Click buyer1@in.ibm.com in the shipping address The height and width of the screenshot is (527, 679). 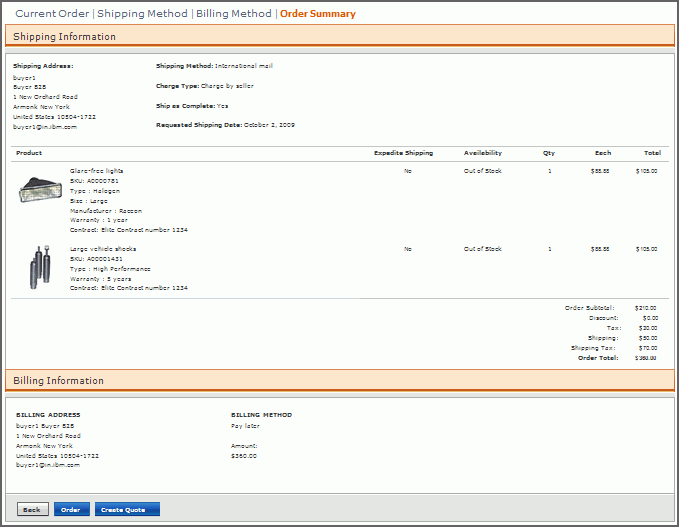(45, 127)
